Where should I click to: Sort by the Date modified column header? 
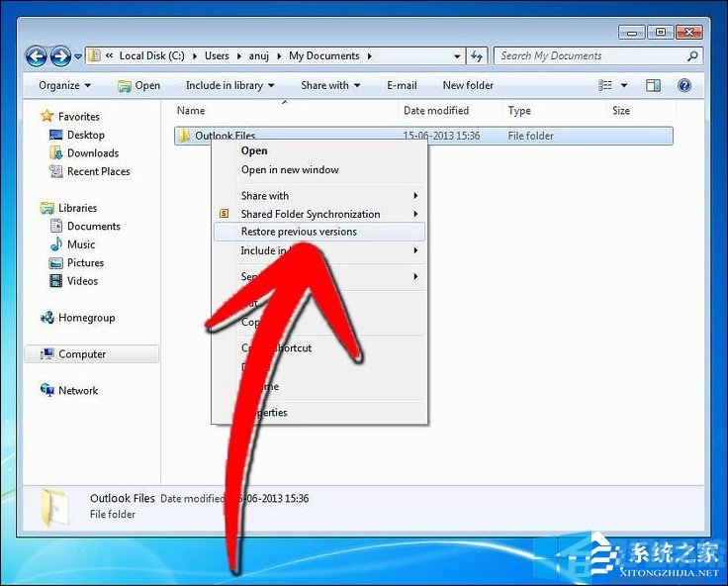click(436, 111)
